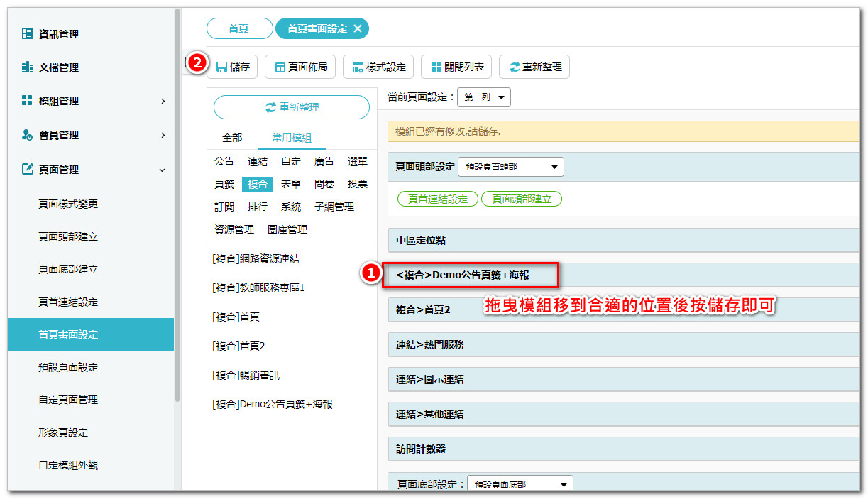Viewport: 868px width, 499px height.
Task: Click the 文檔管理 chart icon
Action: [27, 67]
